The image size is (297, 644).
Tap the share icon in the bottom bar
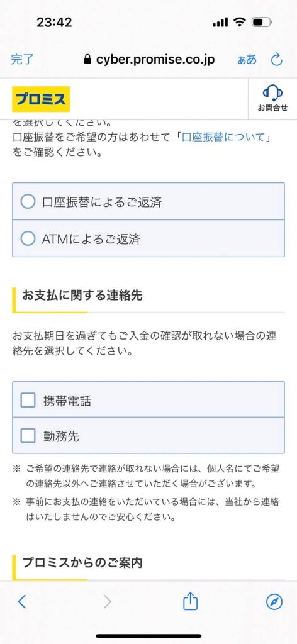click(x=190, y=602)
